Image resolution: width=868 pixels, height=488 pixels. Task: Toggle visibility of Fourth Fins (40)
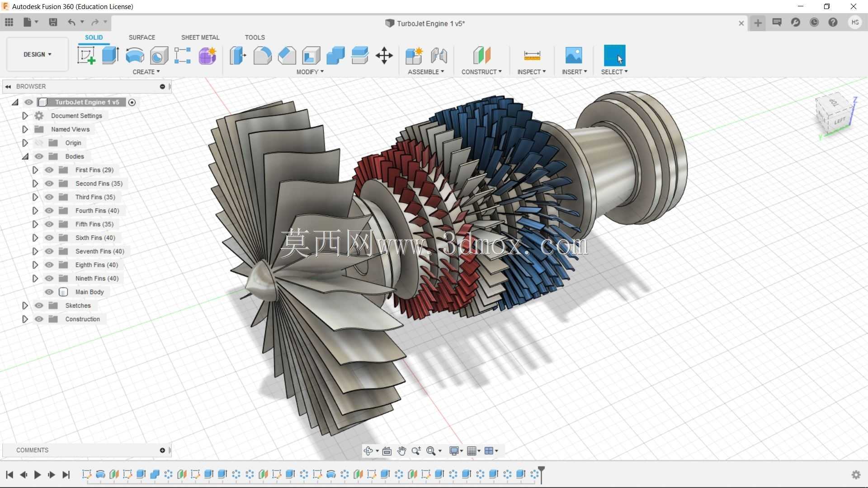pyautogui.click(x=49, y=211)
